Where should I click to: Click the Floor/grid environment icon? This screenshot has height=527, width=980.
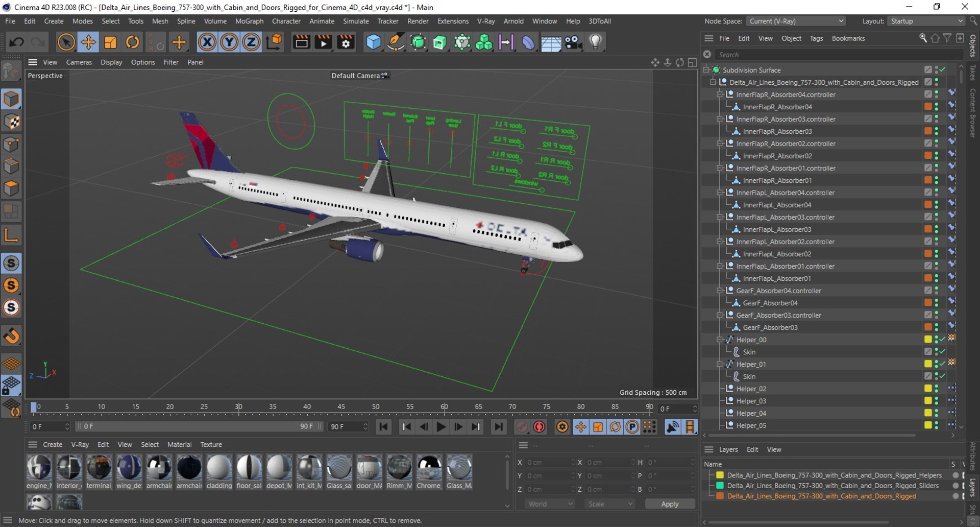[x=551, y=43]
